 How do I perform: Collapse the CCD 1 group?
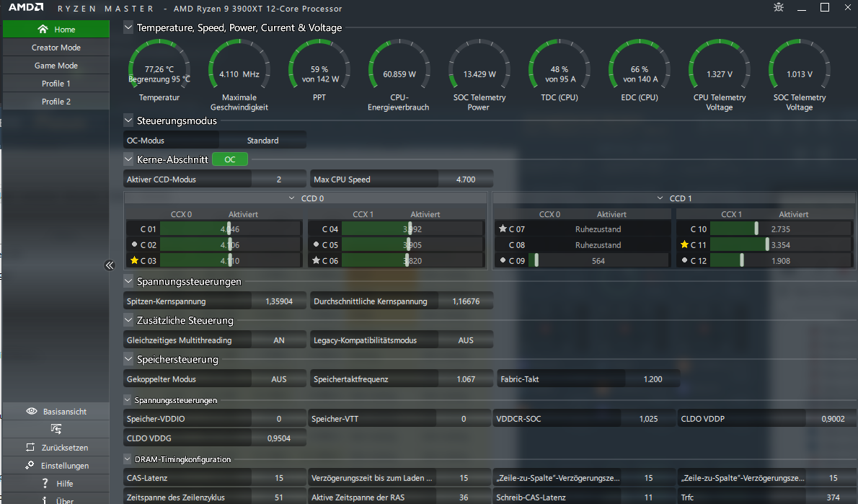pyautogui.click(x=660, y=198)
